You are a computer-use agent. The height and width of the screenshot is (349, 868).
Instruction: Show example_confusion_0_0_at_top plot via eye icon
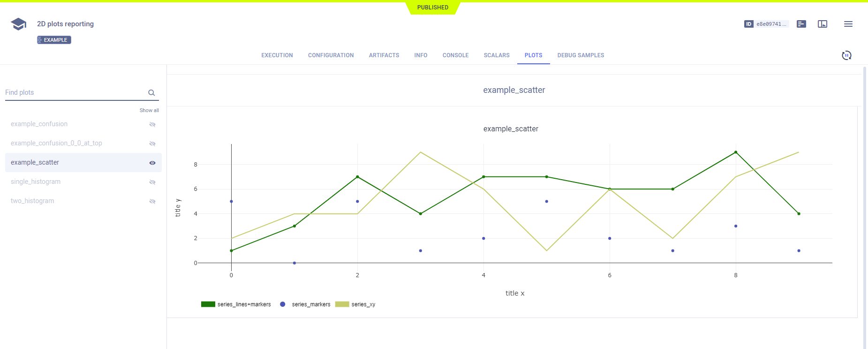(152, 144)
